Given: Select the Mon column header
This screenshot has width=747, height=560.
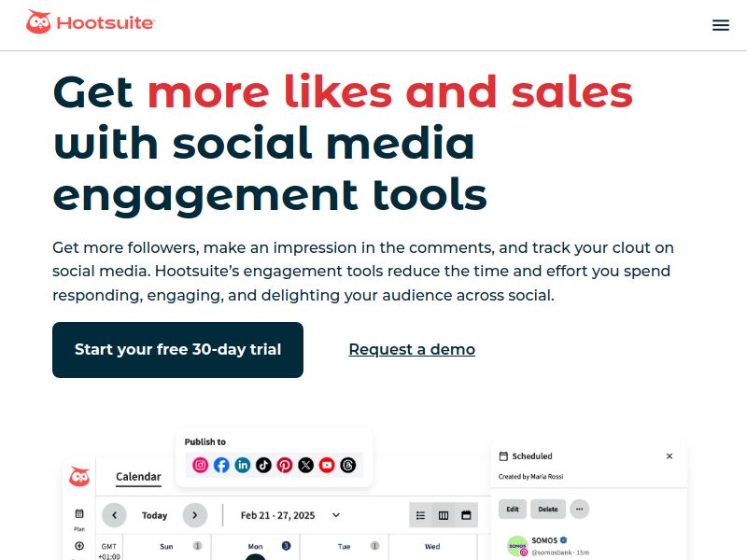Looking at the screenshot, I should 255,547.
